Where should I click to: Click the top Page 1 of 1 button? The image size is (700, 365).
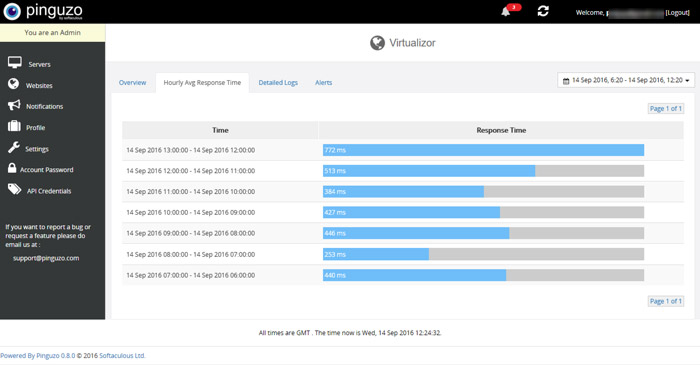coord(666,108)
